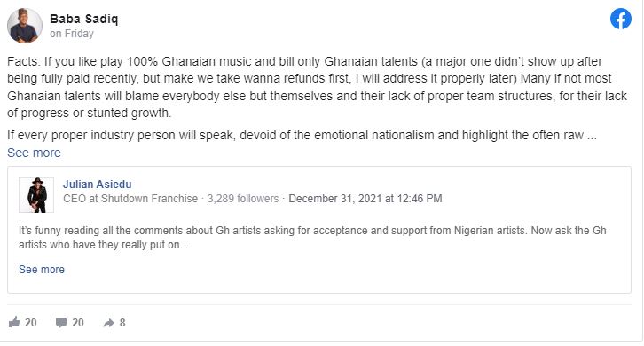The height and width of the screenshot is (346, 644).
Task: Click the shared post preview text
Action: 312,237
